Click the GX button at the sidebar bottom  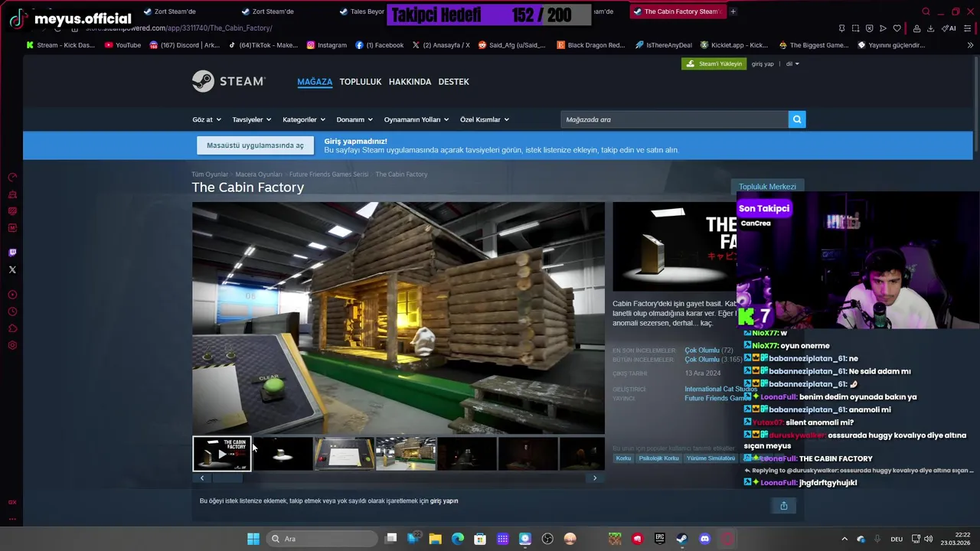tap(12, 502)
